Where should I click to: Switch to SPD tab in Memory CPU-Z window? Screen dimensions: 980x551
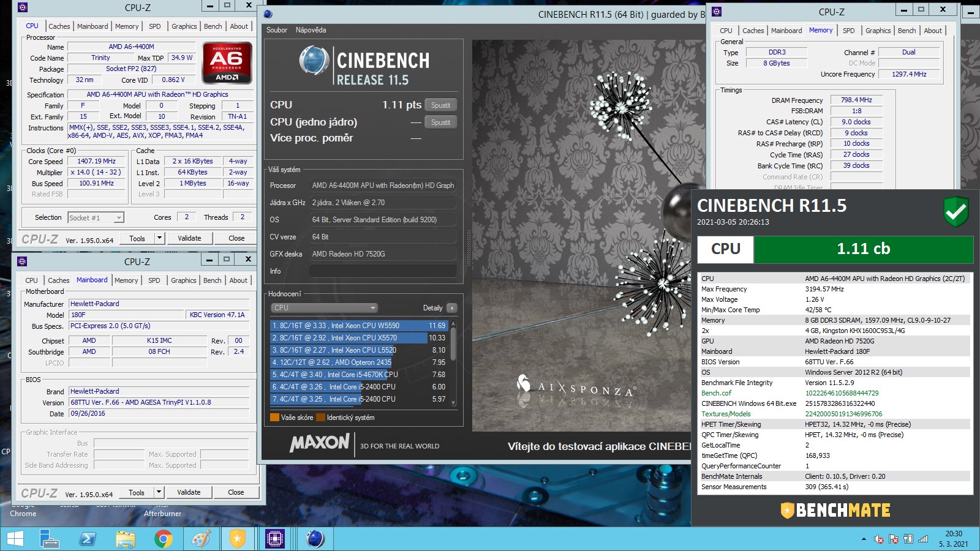click(848, 31)
